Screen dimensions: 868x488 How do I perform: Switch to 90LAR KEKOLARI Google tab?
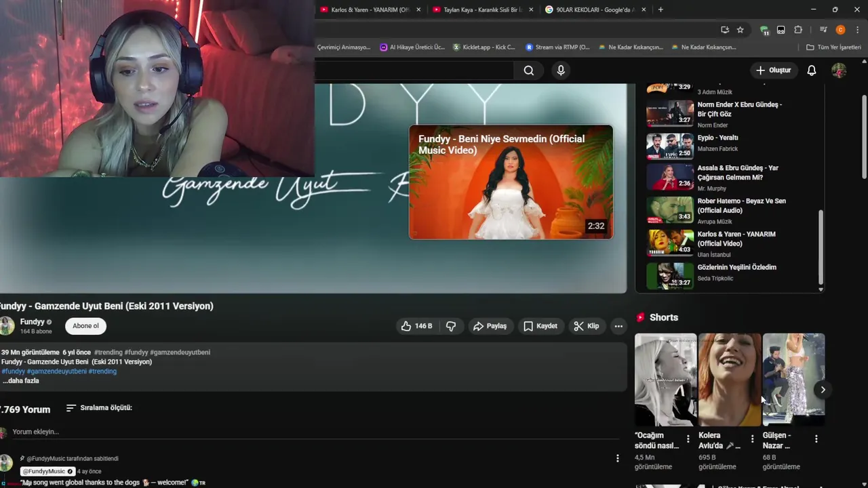(595, 9)
